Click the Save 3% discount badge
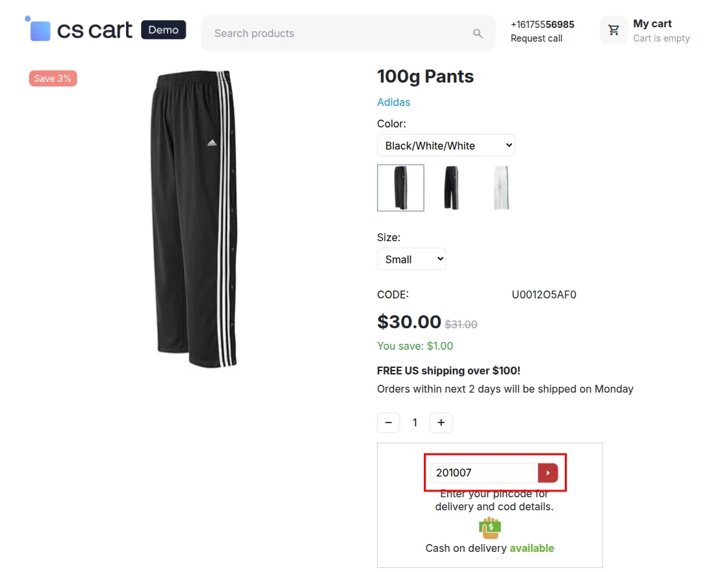Image resolution: width=728 pixels, height=572 pixels. (53, 78)
